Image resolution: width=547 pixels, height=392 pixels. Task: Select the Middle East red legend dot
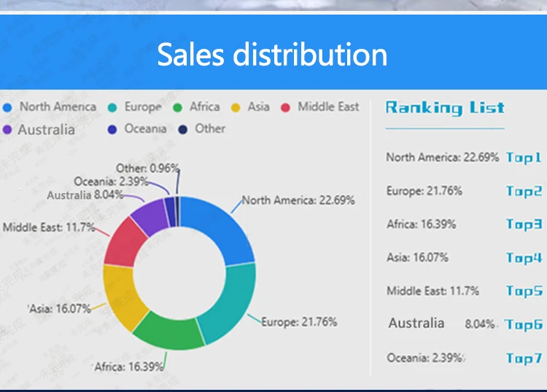(x=285, y=108)
